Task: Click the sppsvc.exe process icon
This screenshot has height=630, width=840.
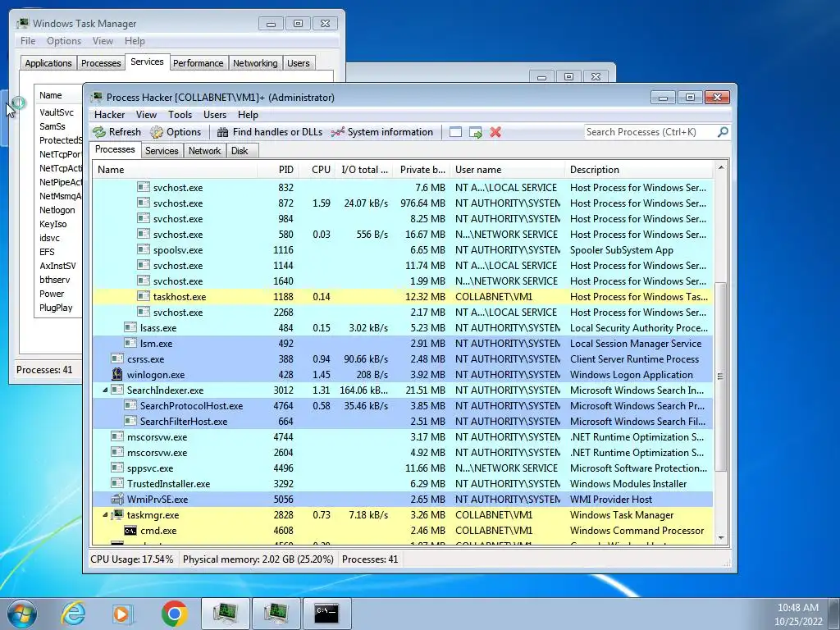Action: (116, 467)
